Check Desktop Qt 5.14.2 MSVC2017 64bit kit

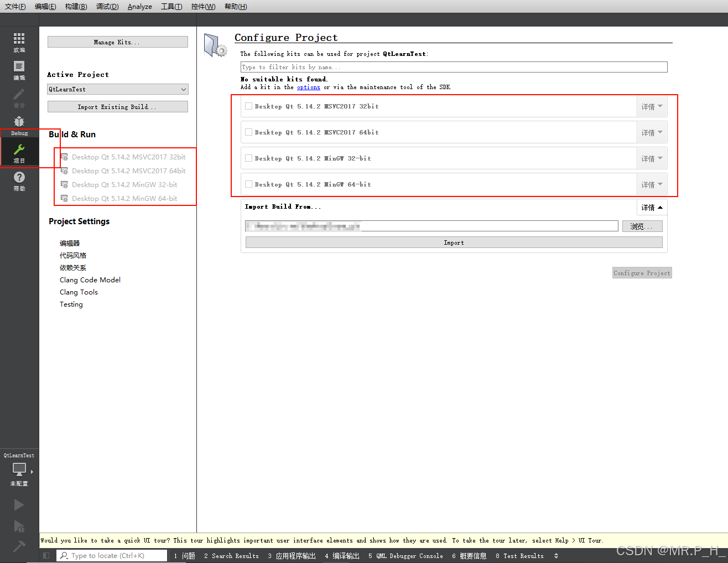[x=249, y=132]
